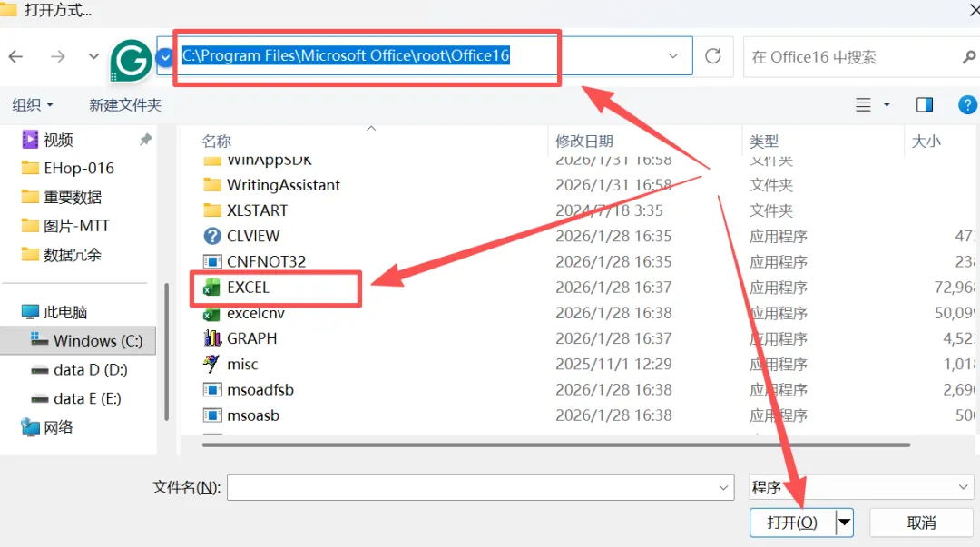
Task: Select the misc application icon
Action: (211, 363)
